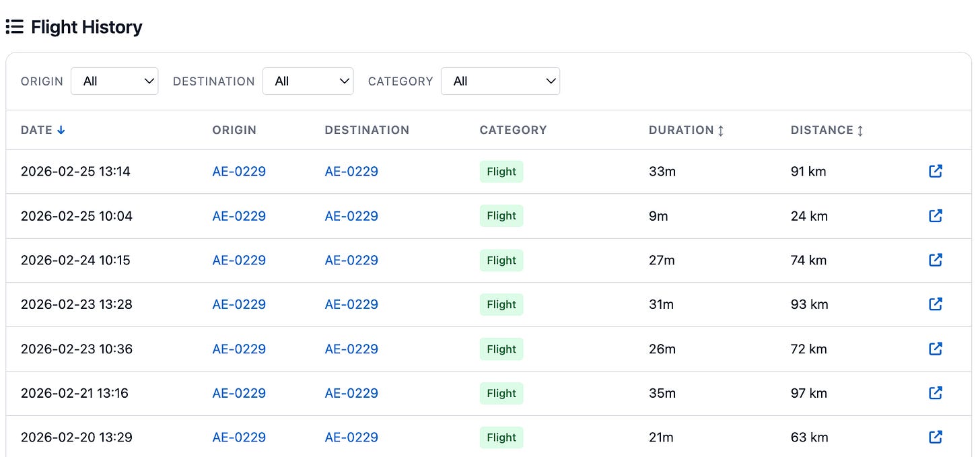Click the date 2026-02-21 13:16
Viewport: 980px width, 457px height.
pyautogui.click(x=75, y=393)
